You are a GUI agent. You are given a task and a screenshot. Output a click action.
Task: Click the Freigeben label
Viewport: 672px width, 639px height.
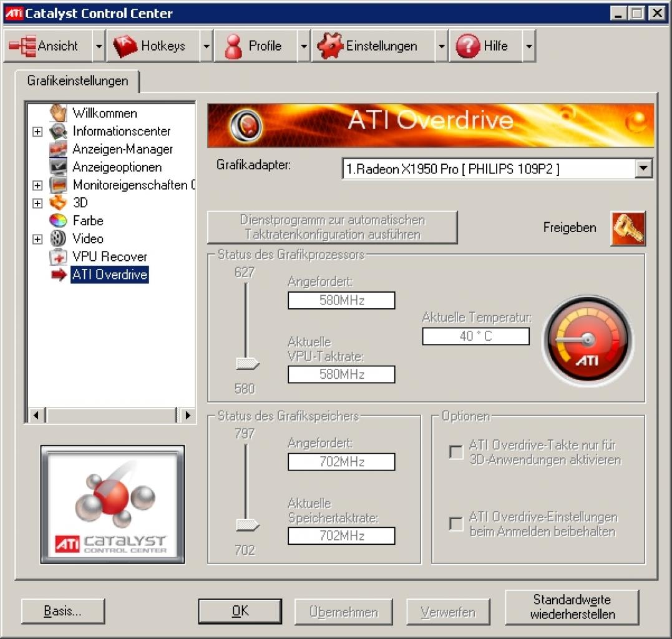tap(570, 227)
